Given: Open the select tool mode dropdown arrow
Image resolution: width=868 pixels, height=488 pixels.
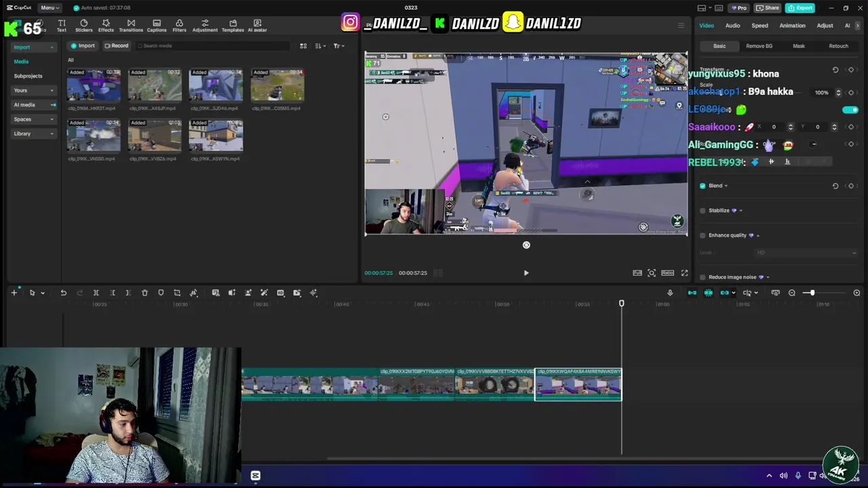Looking at the screenshot, I should [42, 293].
